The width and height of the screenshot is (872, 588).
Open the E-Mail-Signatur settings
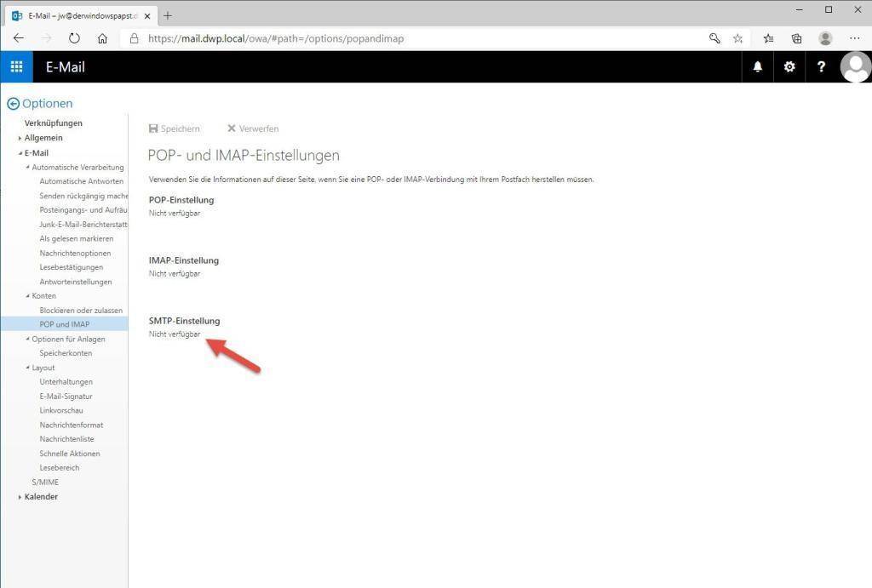pyautogui.click(x=67, y=396)
